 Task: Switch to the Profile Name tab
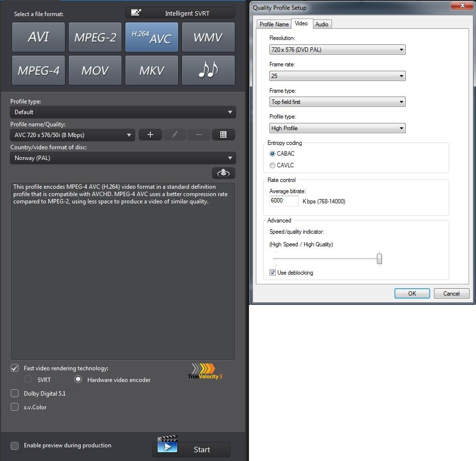[274, 24]
